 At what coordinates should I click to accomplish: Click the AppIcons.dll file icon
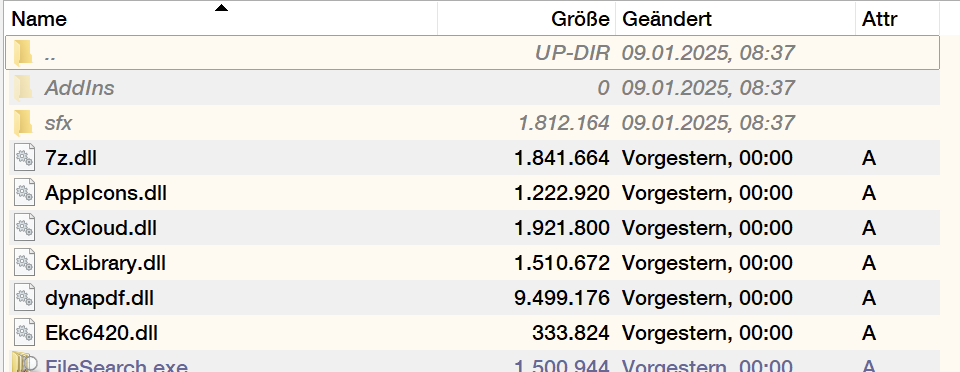[x=24, y=193]
